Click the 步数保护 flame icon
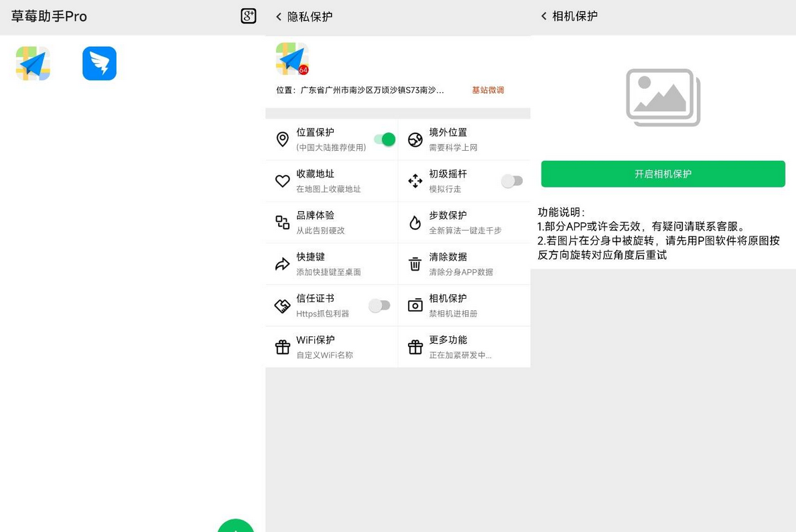Viewport: 796px width, 532px height. tap(415, 222)
